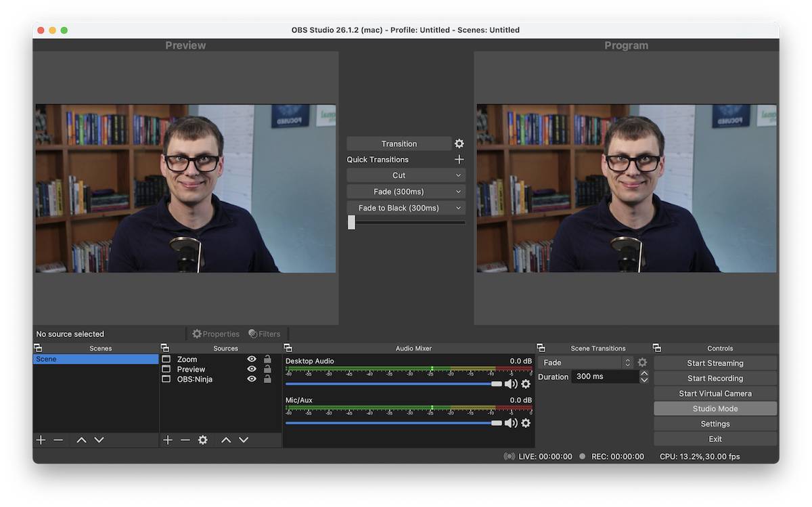Open source properties gear in Sources toolbar
This screenshot has height=507, width=812.
[203, 440]
